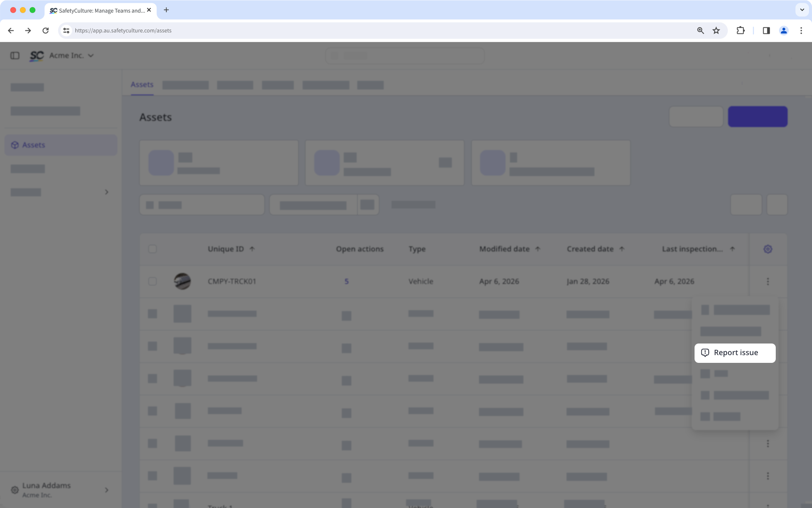Reload the page in the browser
Screen dimensions: 812x508
(45, 30)
